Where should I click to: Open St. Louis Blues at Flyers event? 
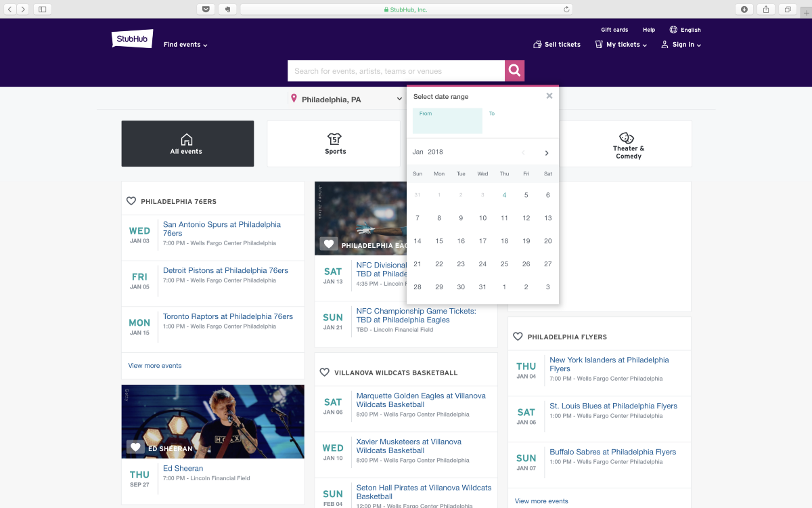[613, 406]
